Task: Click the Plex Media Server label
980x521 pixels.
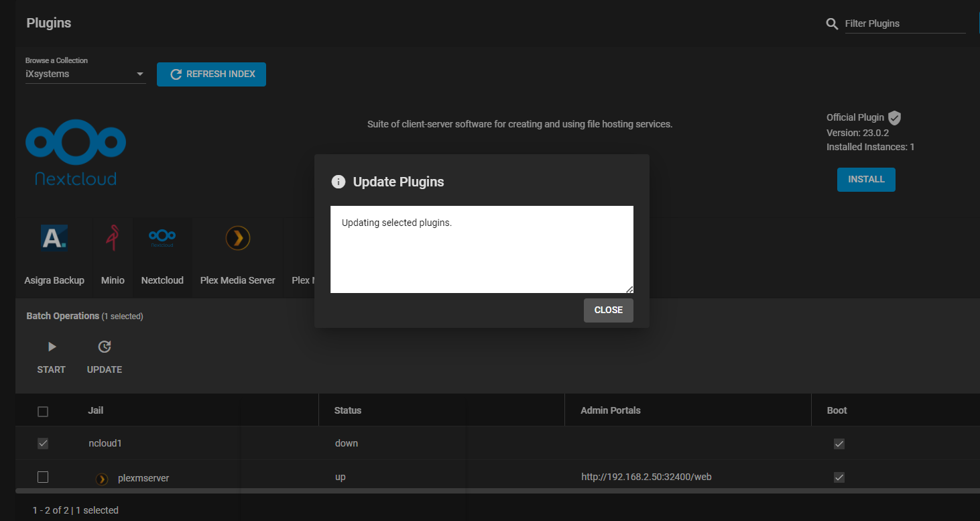Action: click(x=238, y=280)
